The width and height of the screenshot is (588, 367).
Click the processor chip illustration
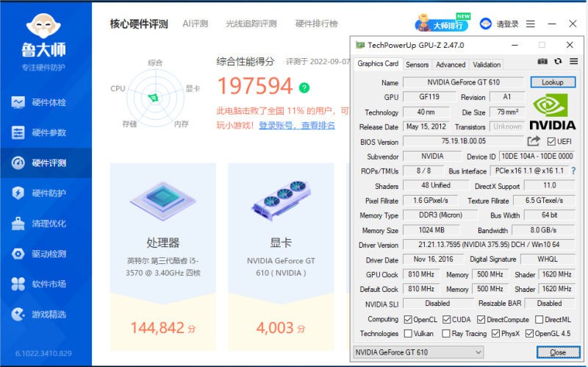tap(162, 201)
